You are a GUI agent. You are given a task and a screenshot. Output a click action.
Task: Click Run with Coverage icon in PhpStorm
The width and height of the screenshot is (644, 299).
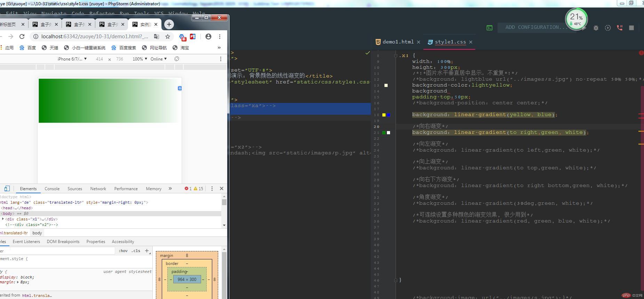click(x=608, y=28)
